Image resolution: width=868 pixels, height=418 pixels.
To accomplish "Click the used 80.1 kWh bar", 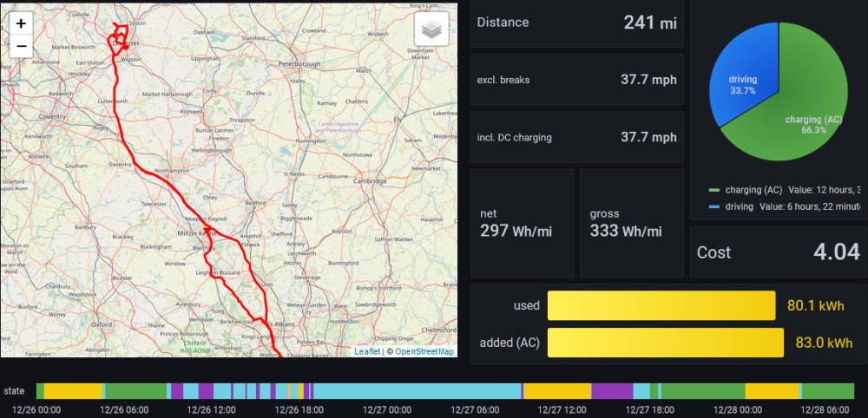I will pos(661,305).
